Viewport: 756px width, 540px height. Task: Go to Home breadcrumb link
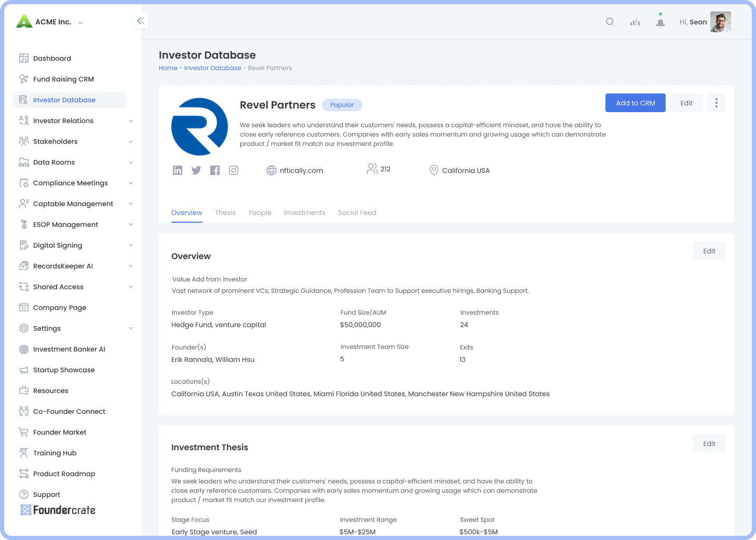pyautogui.click(x=168, y=68)
